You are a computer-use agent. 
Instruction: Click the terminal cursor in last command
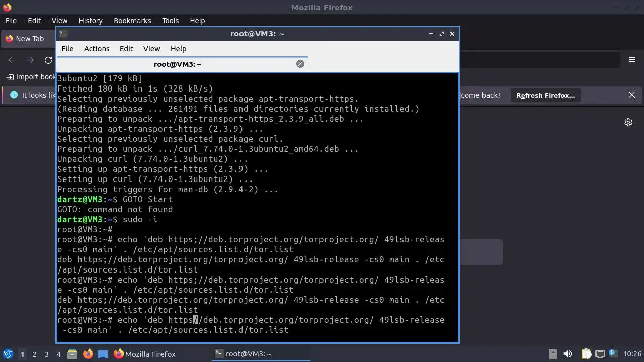click(x=196, y=320)
